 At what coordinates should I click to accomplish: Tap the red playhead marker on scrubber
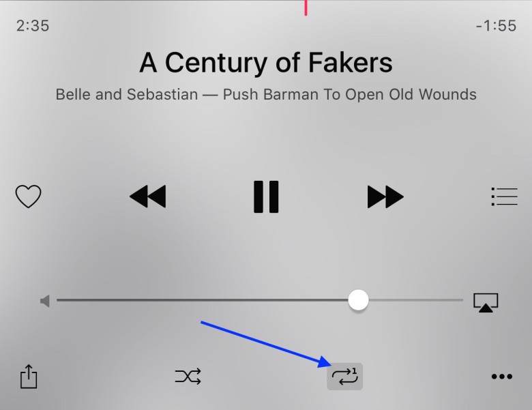(x=306, y=8)
